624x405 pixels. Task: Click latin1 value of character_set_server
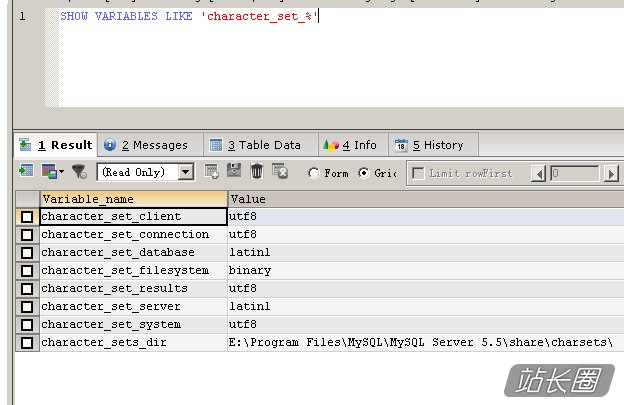[x=426, y=306]
